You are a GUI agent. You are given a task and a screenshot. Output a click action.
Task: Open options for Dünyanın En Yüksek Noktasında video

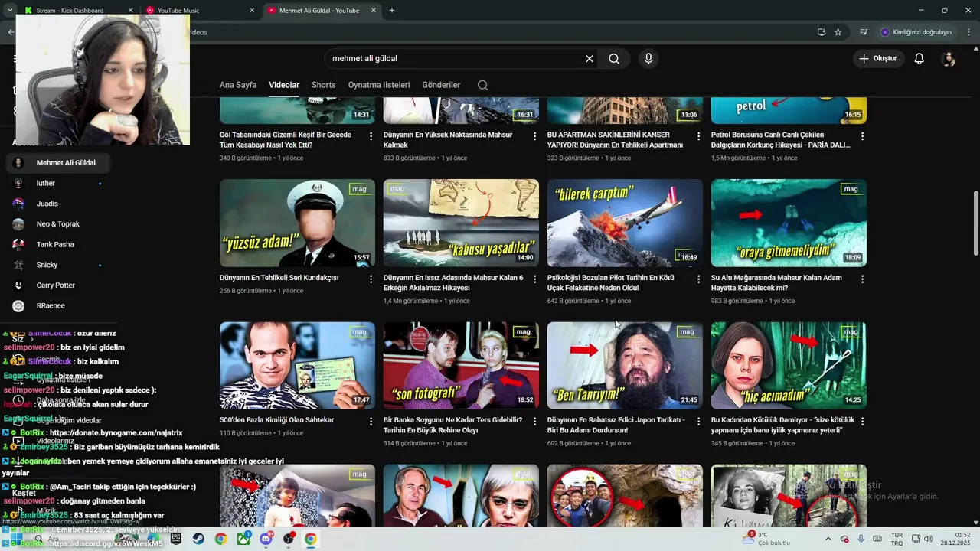point(534,136)
